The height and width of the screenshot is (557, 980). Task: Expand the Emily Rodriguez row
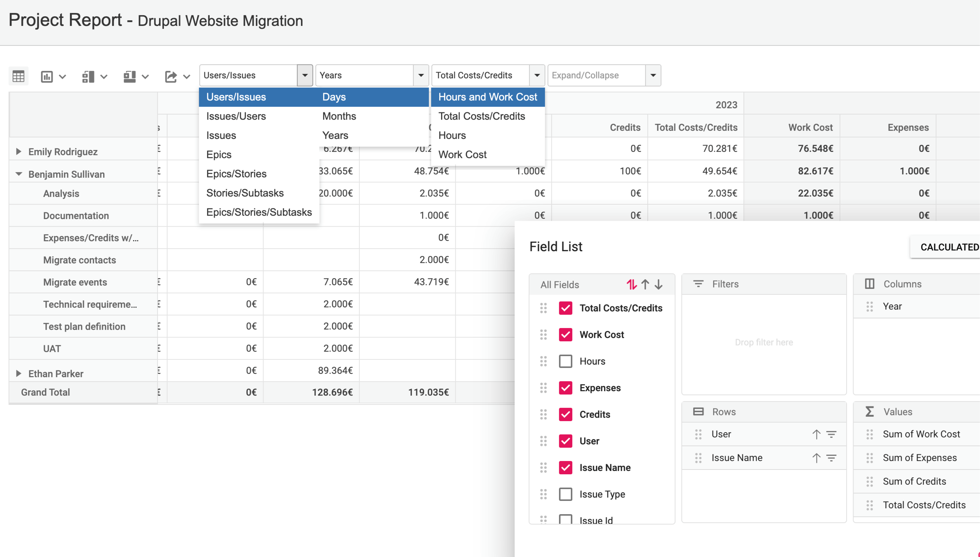[18, 151]
